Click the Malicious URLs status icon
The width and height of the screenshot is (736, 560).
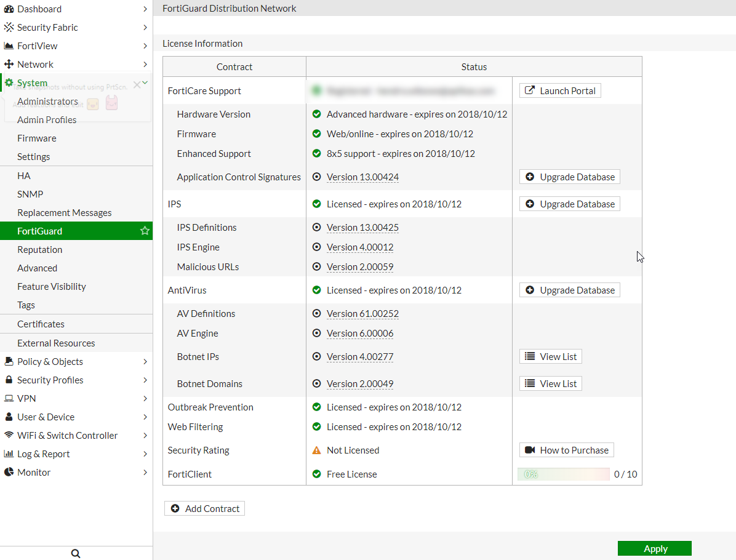click(x=317, y=266)
